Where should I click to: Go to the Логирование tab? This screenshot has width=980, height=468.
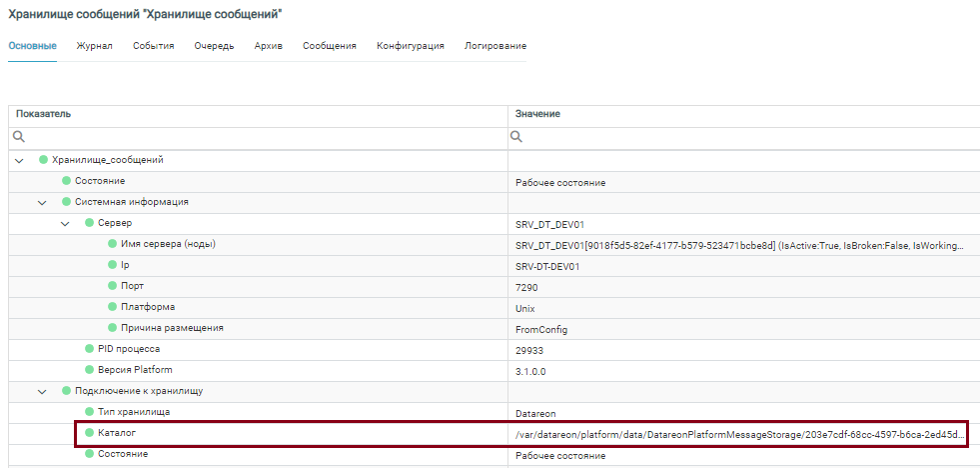(494, 46)
